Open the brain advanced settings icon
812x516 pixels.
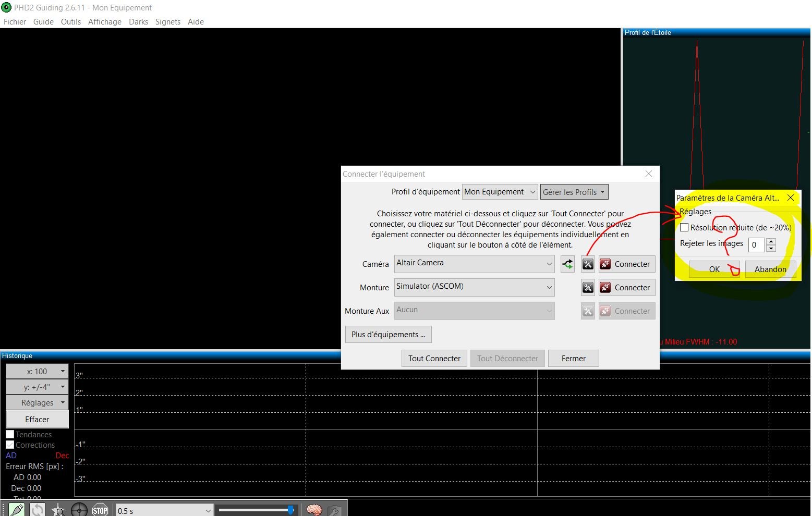[314, 510]
